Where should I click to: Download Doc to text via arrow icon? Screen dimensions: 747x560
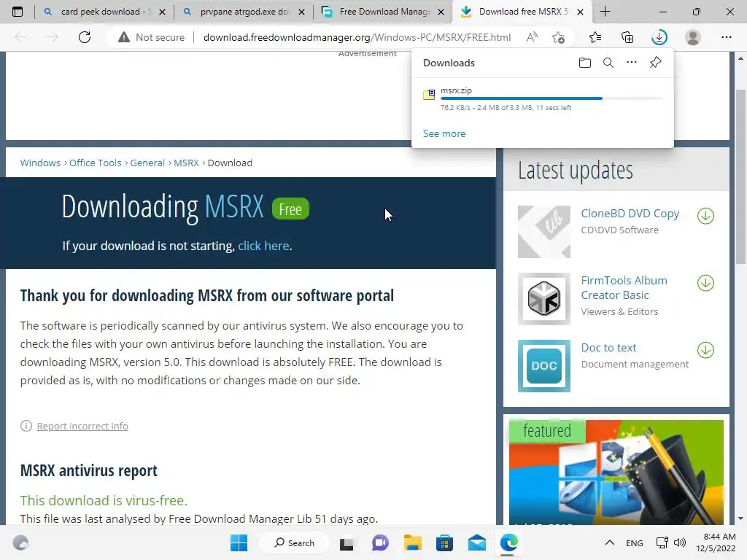click(705, 350)
